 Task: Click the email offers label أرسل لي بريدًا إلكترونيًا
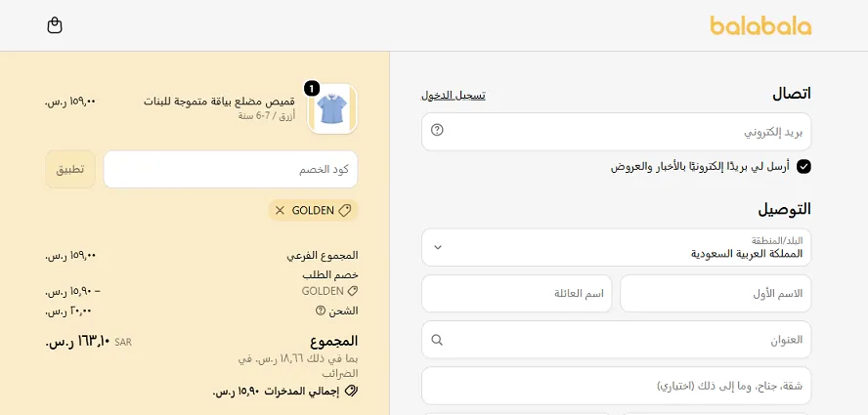pos(700,167)
